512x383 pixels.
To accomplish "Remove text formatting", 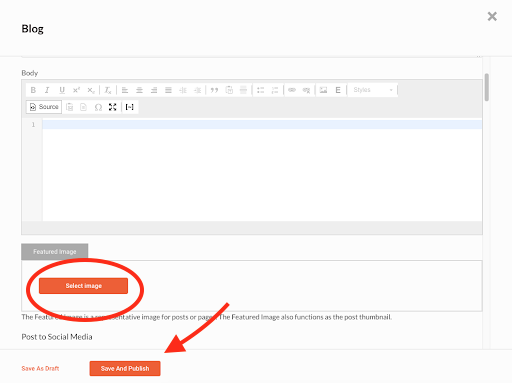I will (108, 90).
